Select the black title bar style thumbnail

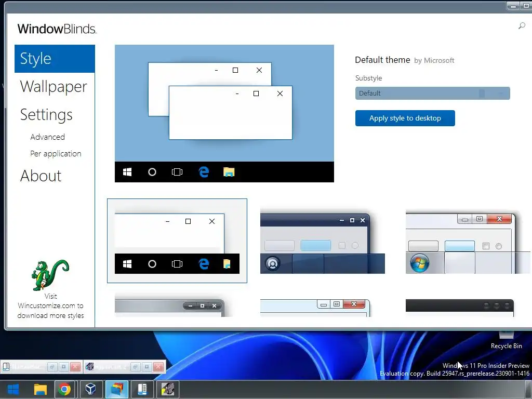pyautogui.click(x=460, y=308)
